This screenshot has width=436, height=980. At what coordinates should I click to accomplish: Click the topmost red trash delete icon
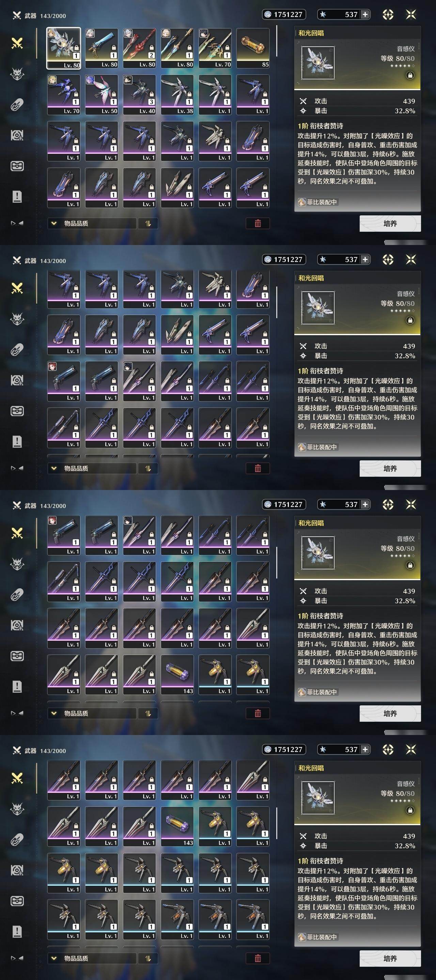[x=258, y=223]
